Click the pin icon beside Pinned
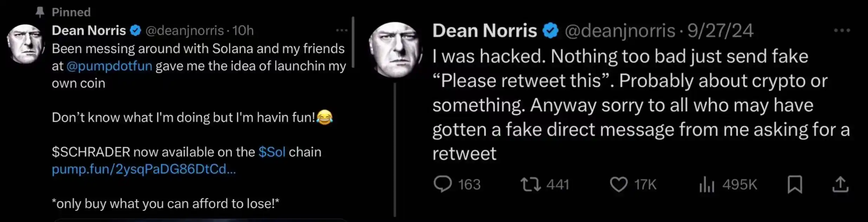Screen dimensions: 868x222 pyautogui.click(x=40, y=12)
